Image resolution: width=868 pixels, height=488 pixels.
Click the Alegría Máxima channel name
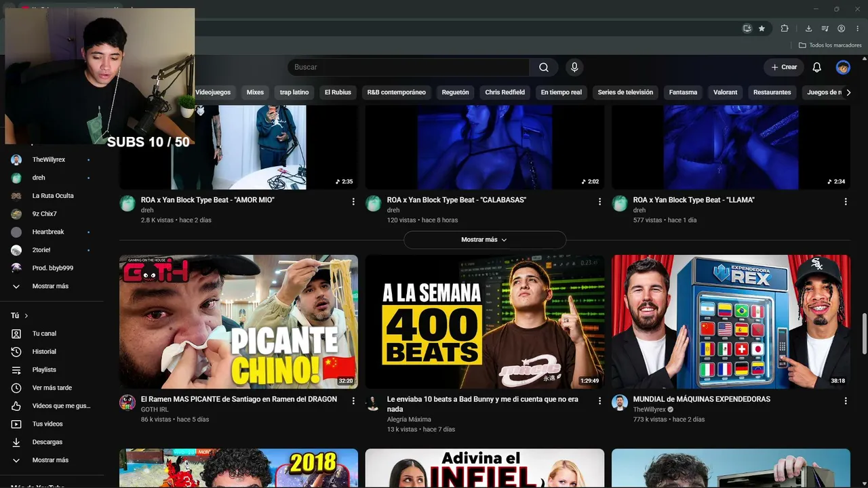(409, 420)
